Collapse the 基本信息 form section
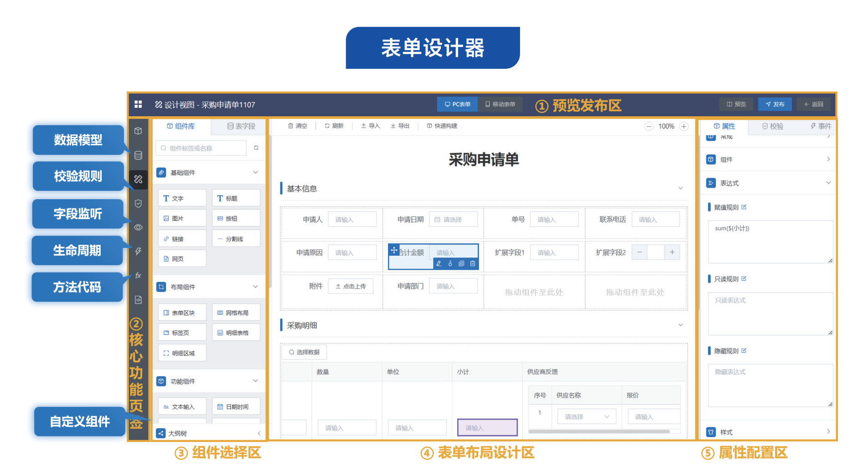This screenshot has width=868, height=473. click(x=680, y=189)
